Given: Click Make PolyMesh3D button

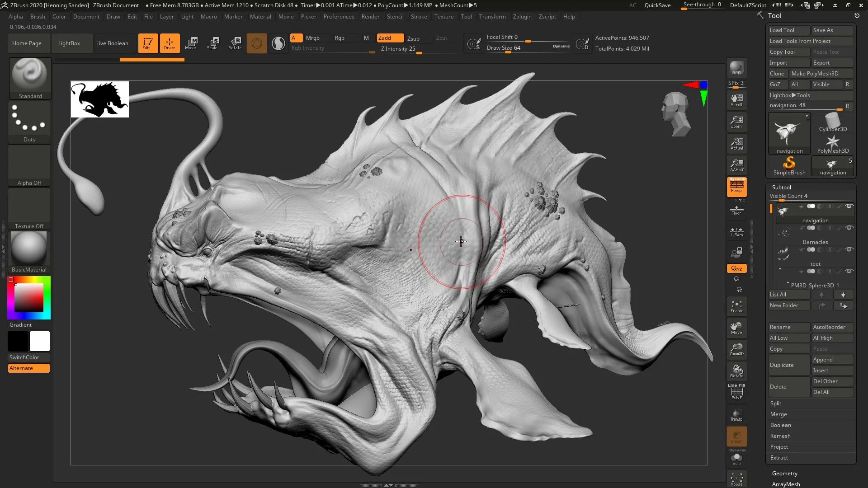Looking at the screenshot, I should coord(821,74).
